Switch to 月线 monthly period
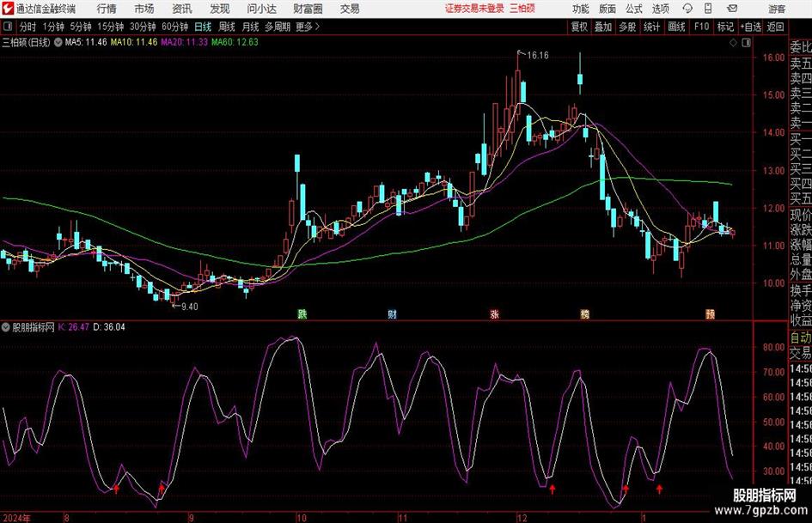The height and width of the screenshot is (523, 812). pyautogui.click(x=250, y=27)
